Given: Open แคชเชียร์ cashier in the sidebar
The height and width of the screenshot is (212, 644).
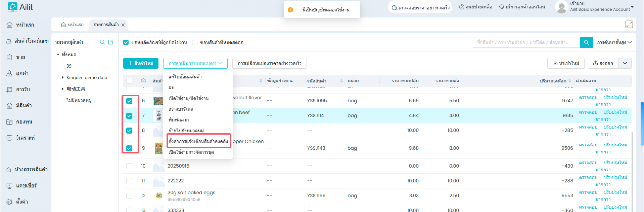Looking at the screenshot, I should 26,186.
